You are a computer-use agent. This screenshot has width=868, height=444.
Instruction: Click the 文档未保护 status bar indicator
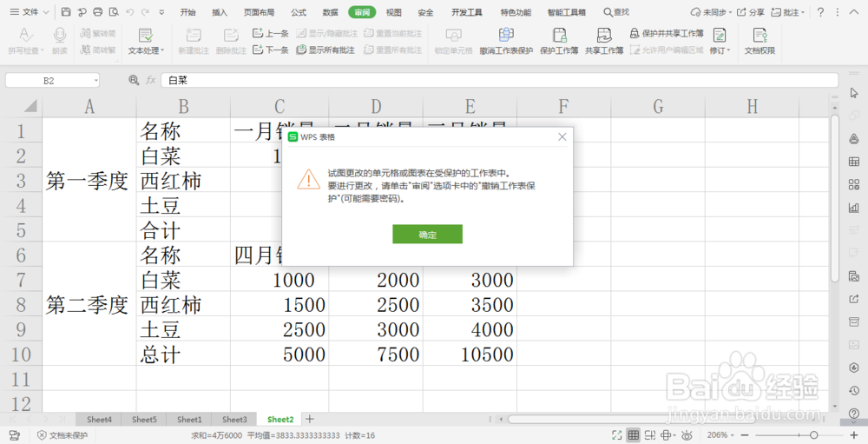click(62, 435)
